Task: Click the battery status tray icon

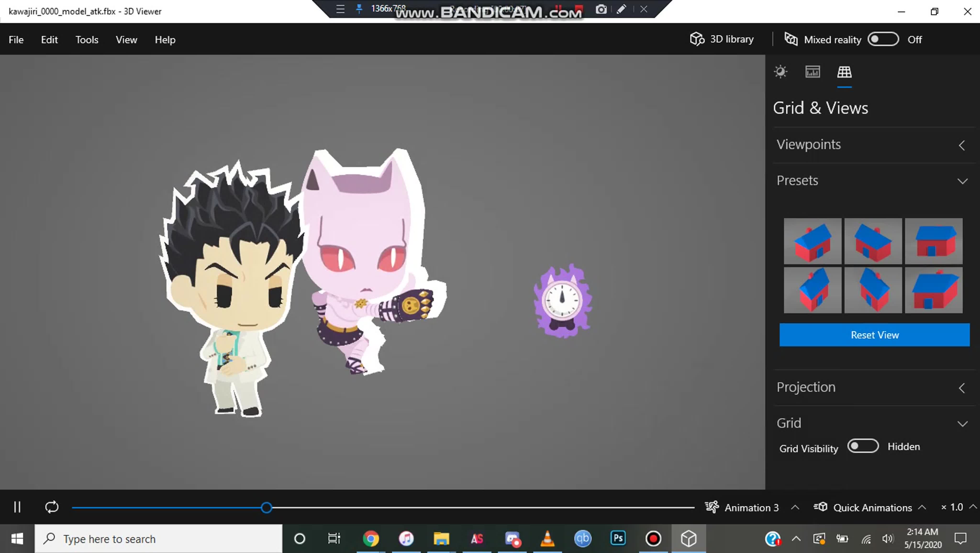Action: [842, 539]
